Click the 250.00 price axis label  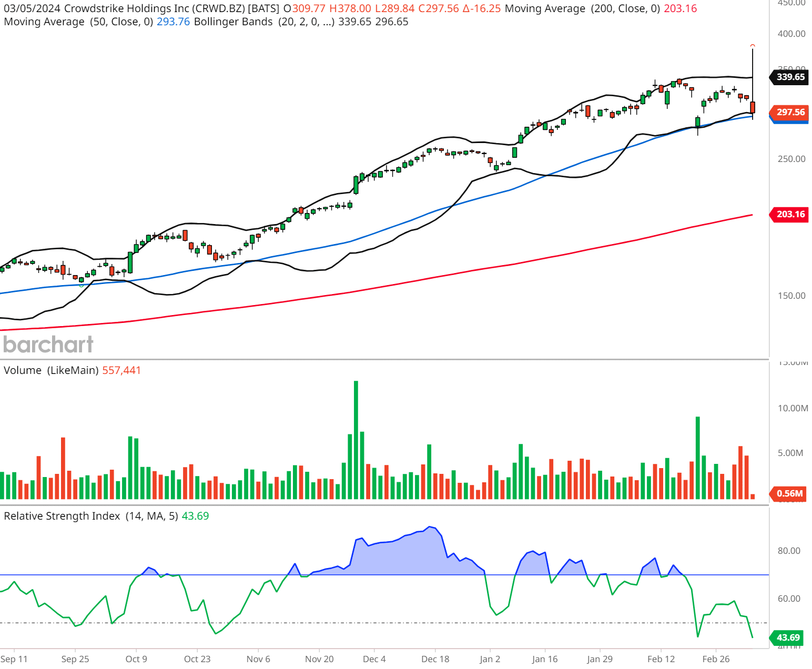click(x=791, y=159)
